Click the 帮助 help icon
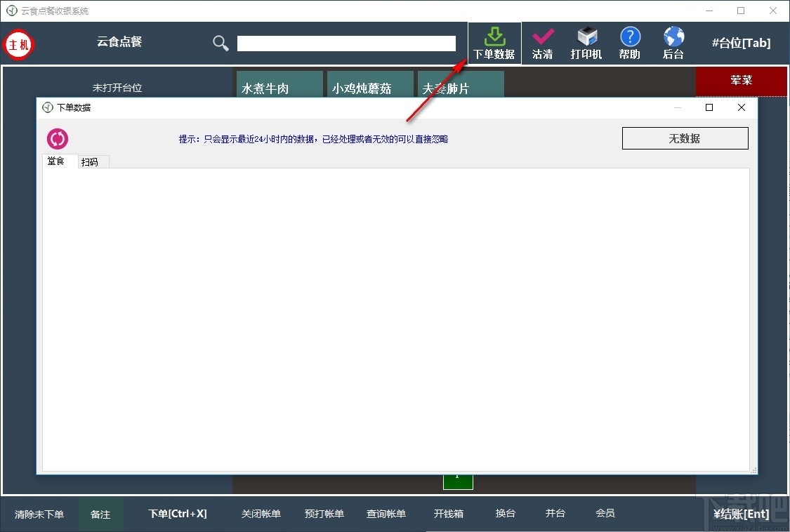 [x=629, y=36]
